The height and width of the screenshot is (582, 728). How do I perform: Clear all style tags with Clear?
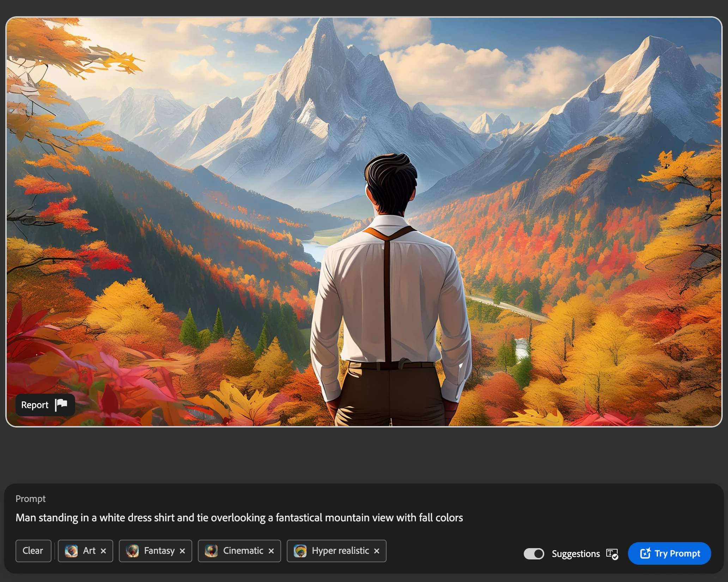pyautogui.click(x=33, y=551)
